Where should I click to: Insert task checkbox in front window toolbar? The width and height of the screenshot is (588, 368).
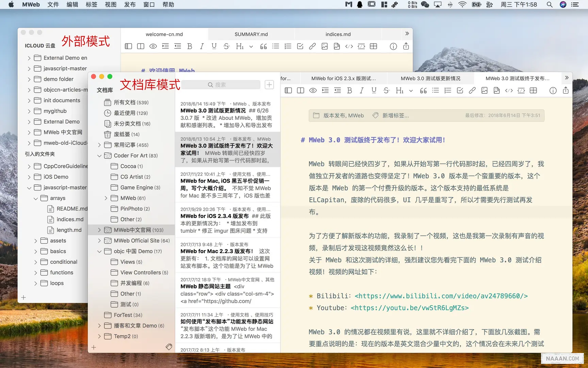pos(460,90)
